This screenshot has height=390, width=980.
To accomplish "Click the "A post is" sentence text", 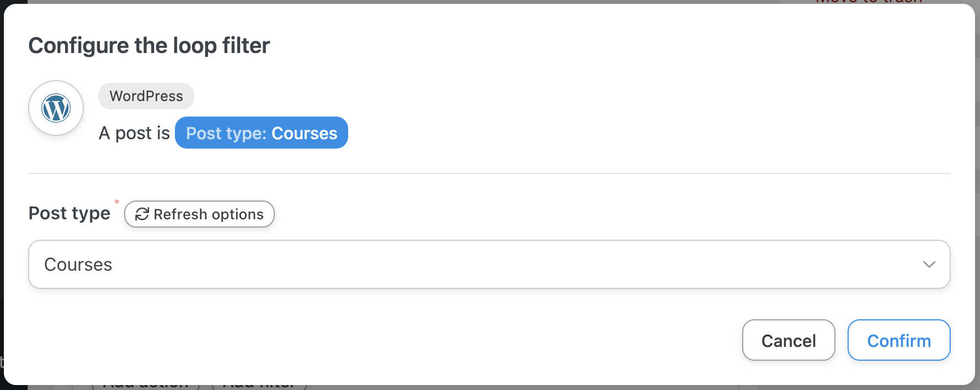I will click(134, 133).
